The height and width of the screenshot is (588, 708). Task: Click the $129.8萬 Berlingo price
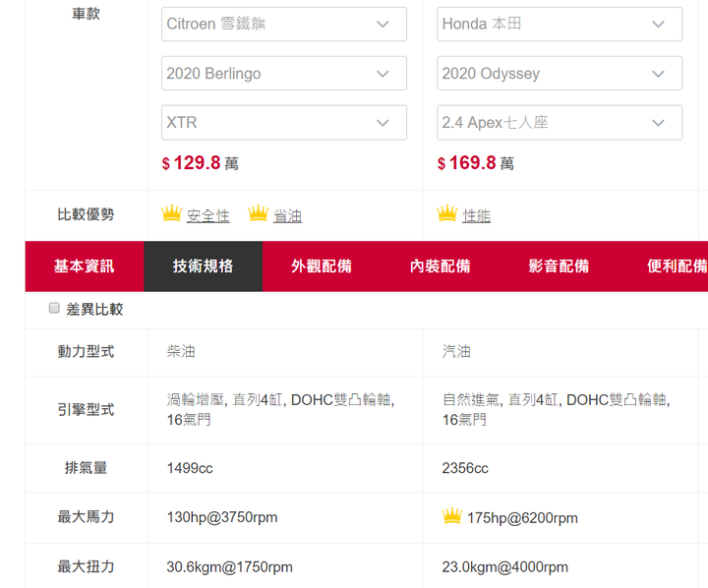pos(200,163)
